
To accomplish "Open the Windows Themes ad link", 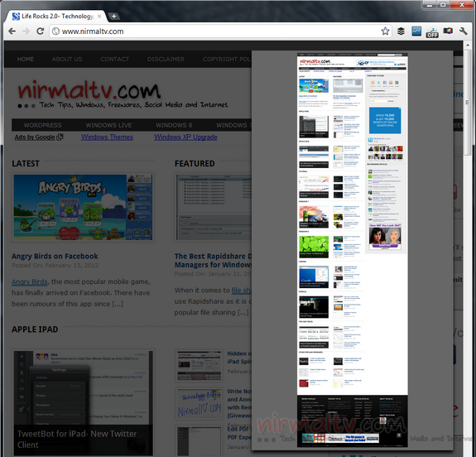I will click(x=107, y=137).
